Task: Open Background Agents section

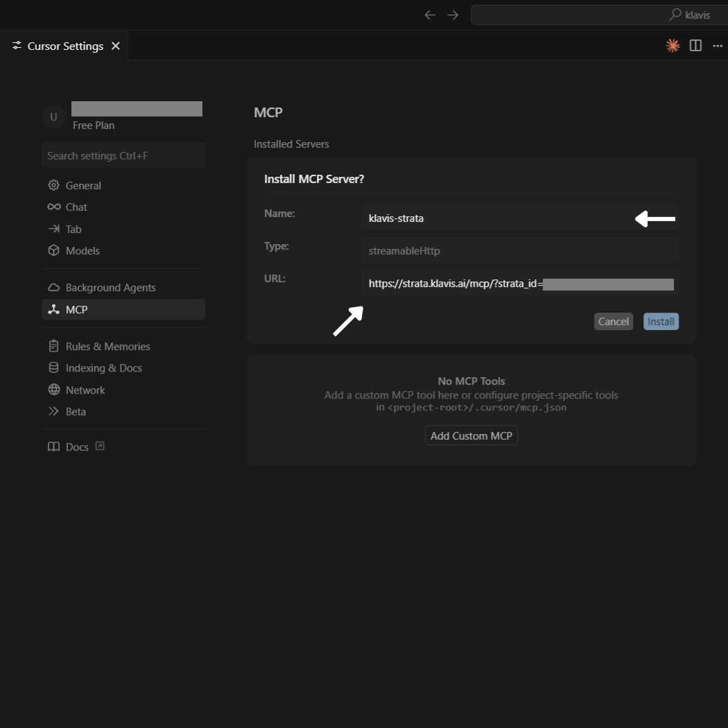Action: (123, 288)
